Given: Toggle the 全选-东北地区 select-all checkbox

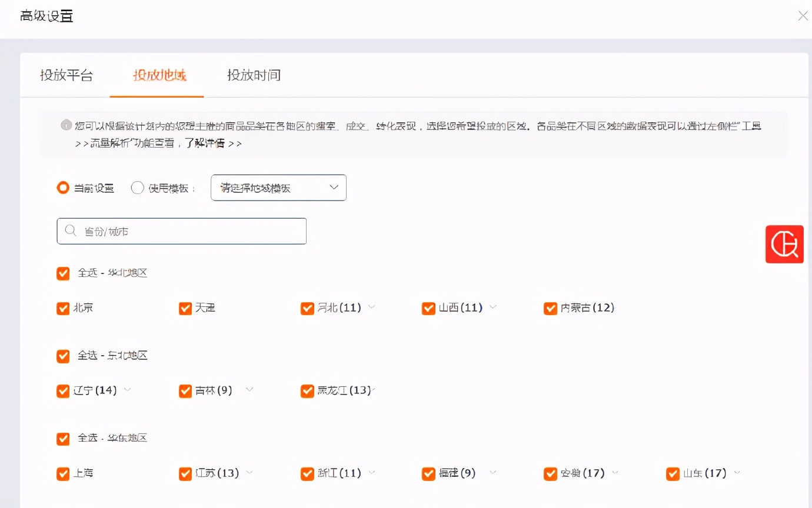Looking at the screenshot, I should (x=63, y=356).
